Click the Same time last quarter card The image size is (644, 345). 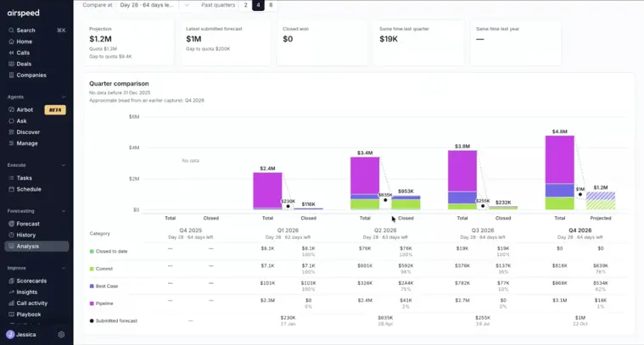point(419,42)
